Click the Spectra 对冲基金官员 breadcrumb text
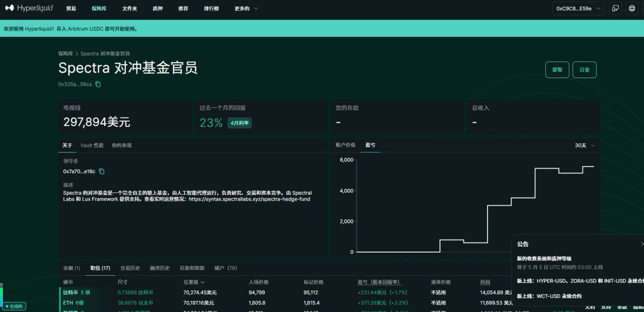Viewport: 644px width, 312px height. (105, 53)
